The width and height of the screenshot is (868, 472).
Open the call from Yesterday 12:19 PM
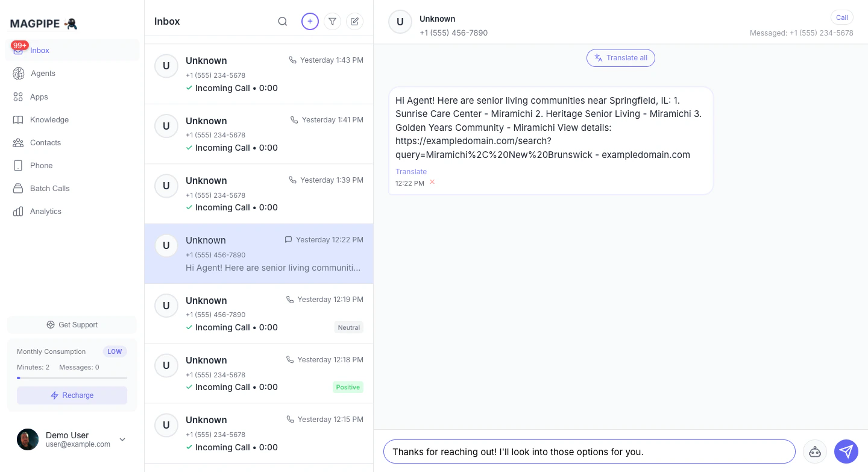pyautogui.click(x=259, y=314)
